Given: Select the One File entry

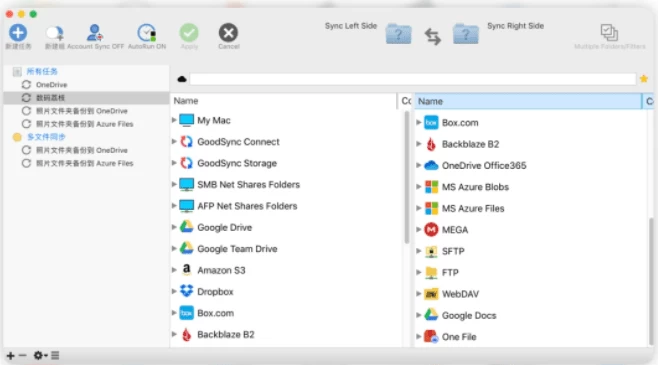Looking at the screenshot, I should pyautogui.click(x=459, y=337).
